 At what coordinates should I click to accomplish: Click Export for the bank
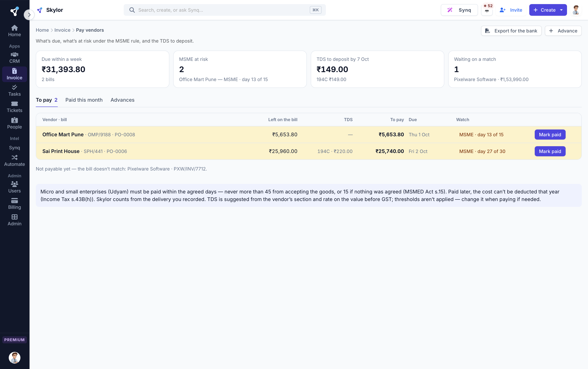[x=511, y=31]
